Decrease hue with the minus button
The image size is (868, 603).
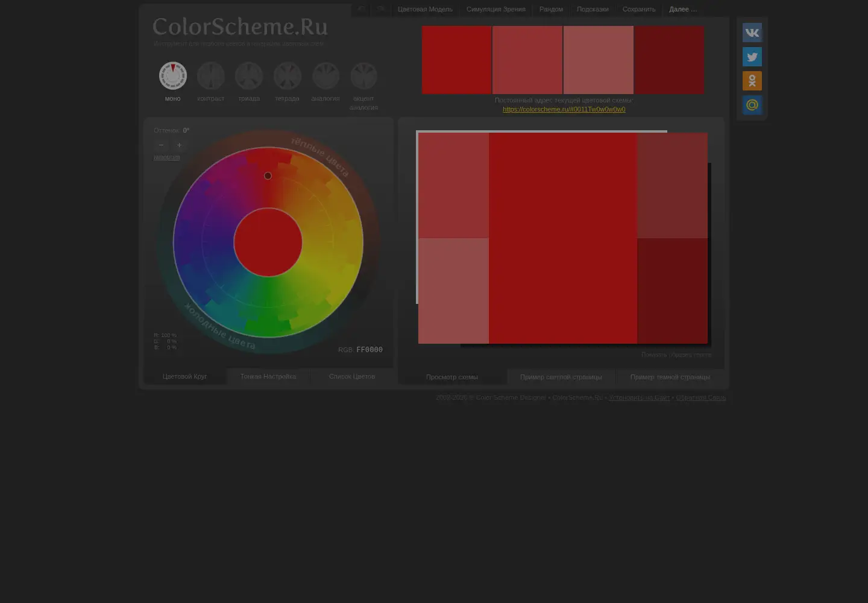(161, 145)
